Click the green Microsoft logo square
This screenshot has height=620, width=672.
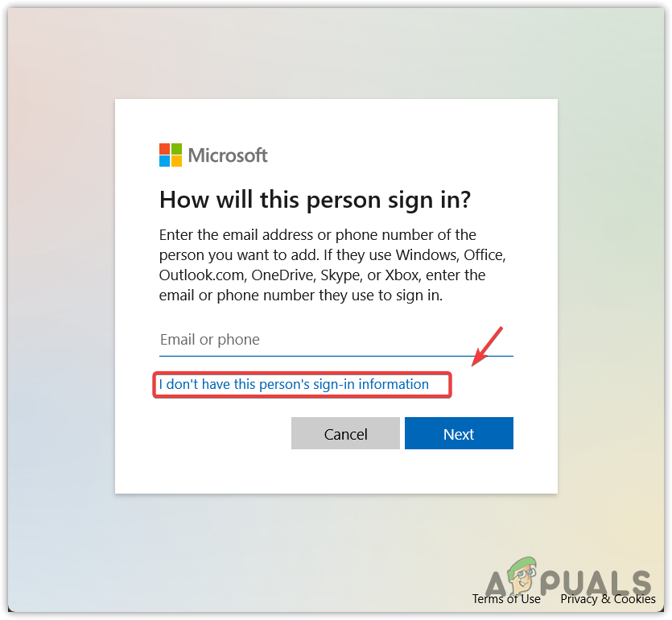[x=176, y=149]
